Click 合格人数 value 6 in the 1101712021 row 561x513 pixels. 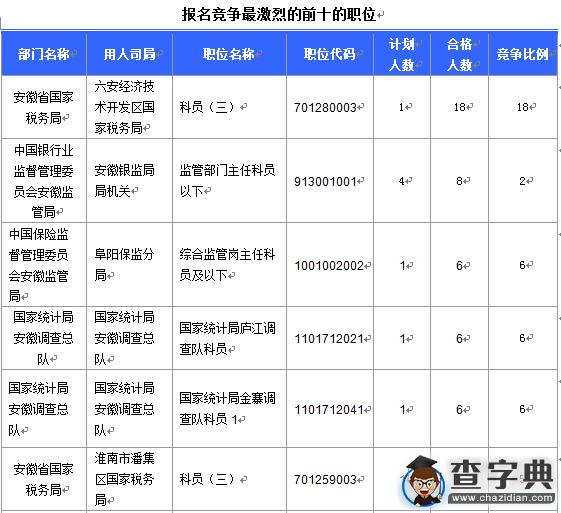[459, 338]
